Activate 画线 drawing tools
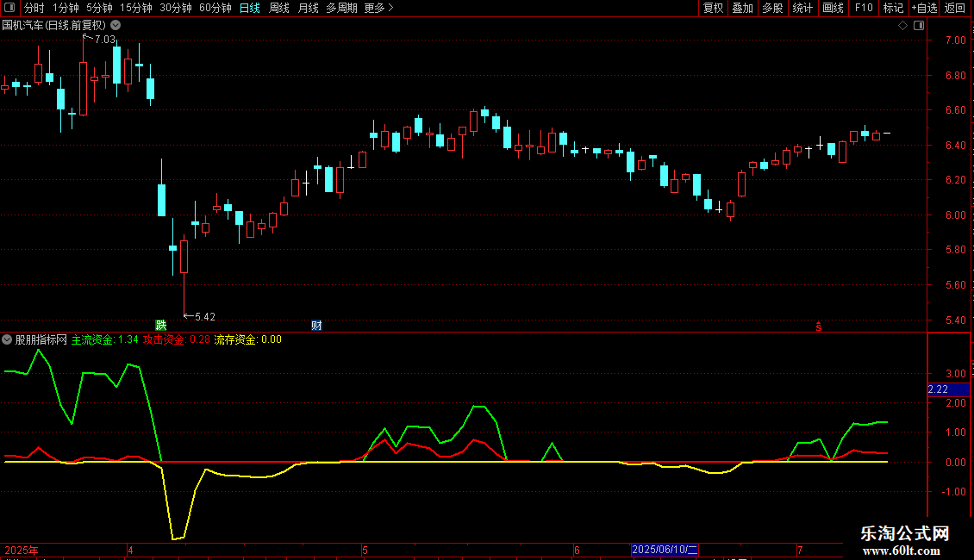Viewport: 974px width, 560px height. tap(833, 8)
